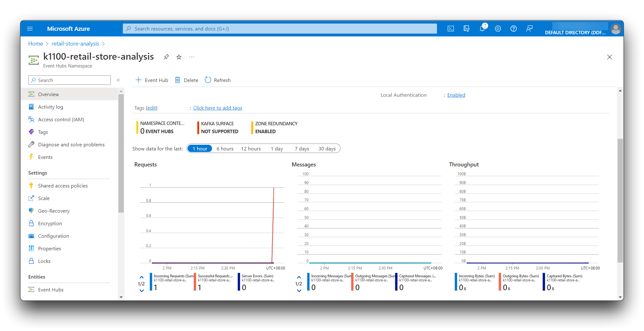Click the account avatar picture

tap(616, 29)
